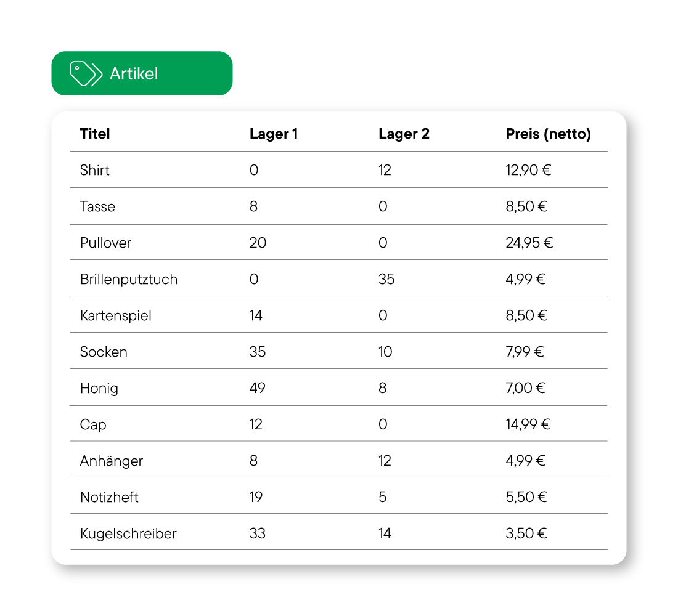The image size is (678, 616).
Task: Click the Socken stock value in Lager 1
Action: [257, 351]
